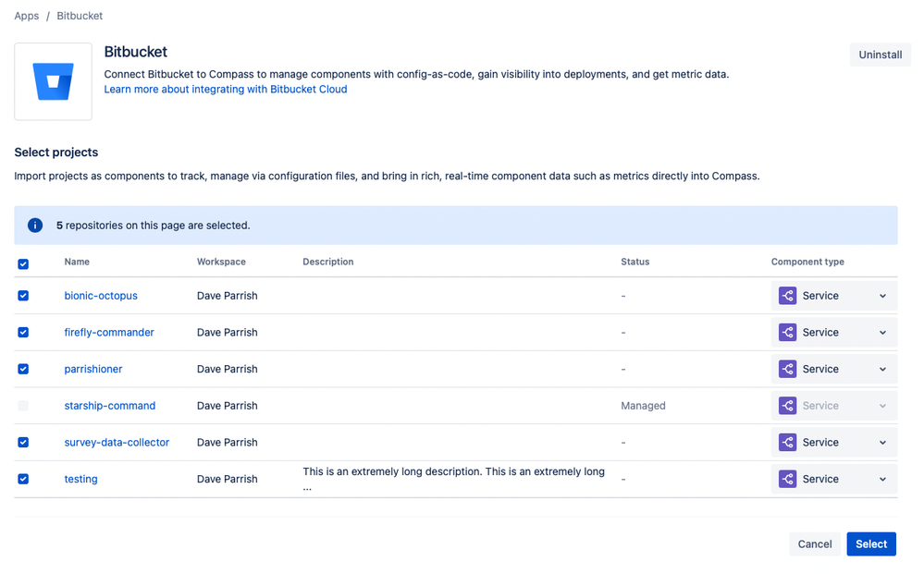Click the Service icon in the bionic-octopus row

pyautogui.click(x=787, y=296)
